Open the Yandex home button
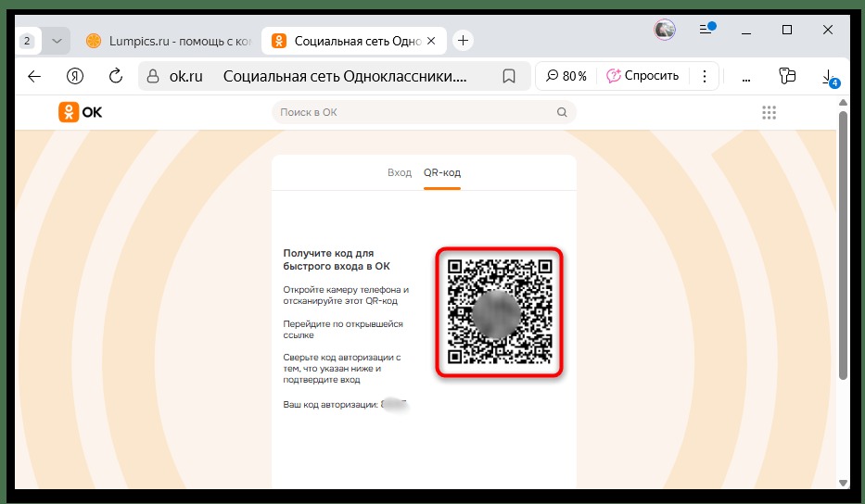This screenshot has height=504, width=865. coord(75,76)
